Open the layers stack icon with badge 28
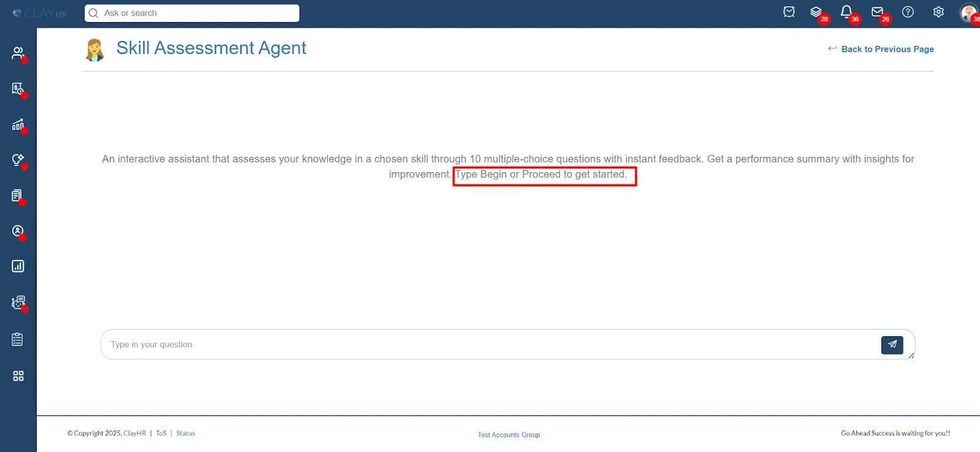 point(816,12)
